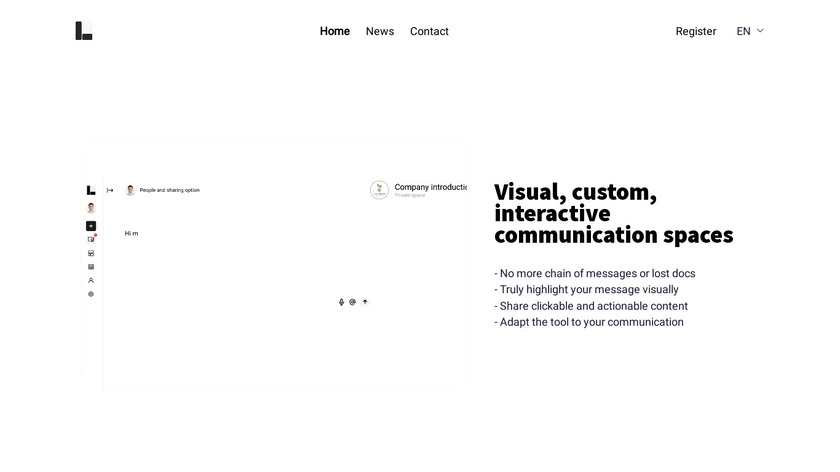Open the settings gear in the sidebar
Viewport: 840px width, 472px height.
[x=91, y=294]
